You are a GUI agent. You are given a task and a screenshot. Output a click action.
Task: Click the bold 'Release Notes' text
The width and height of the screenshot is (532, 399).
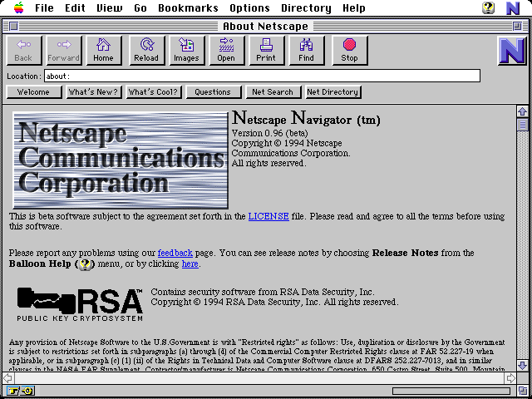coord(405,253)
